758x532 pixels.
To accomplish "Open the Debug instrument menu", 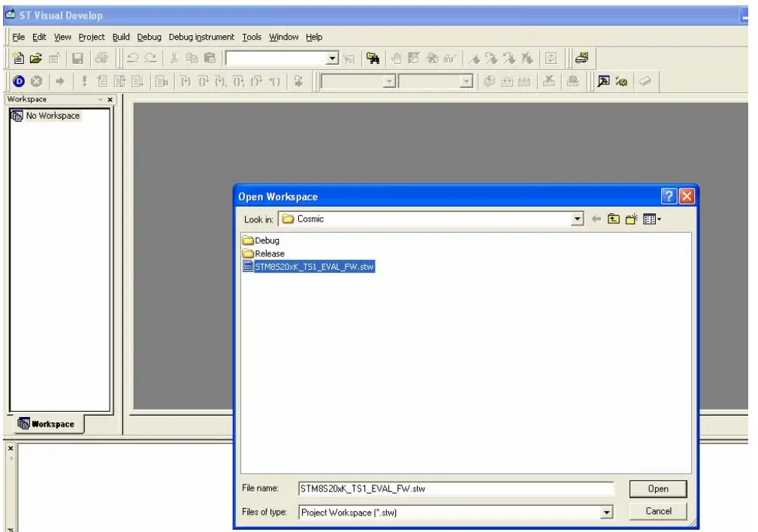I will point(201,38).
